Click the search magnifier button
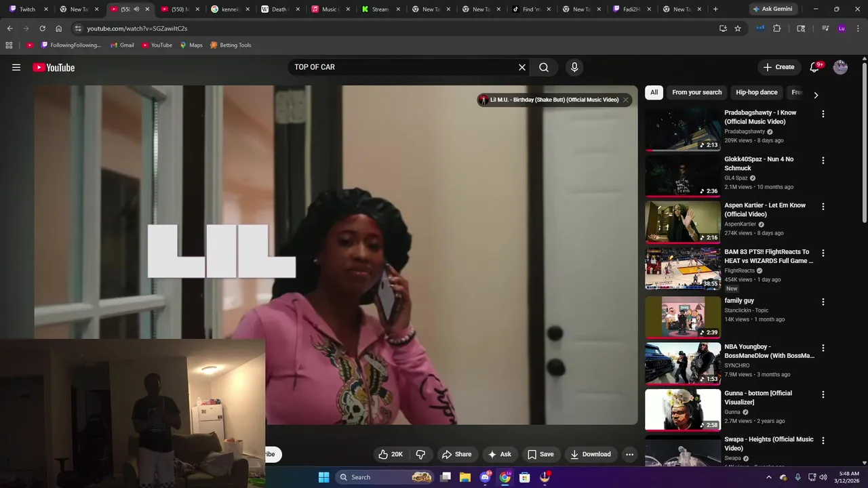 pyautogui.click(x=544, y=67)
